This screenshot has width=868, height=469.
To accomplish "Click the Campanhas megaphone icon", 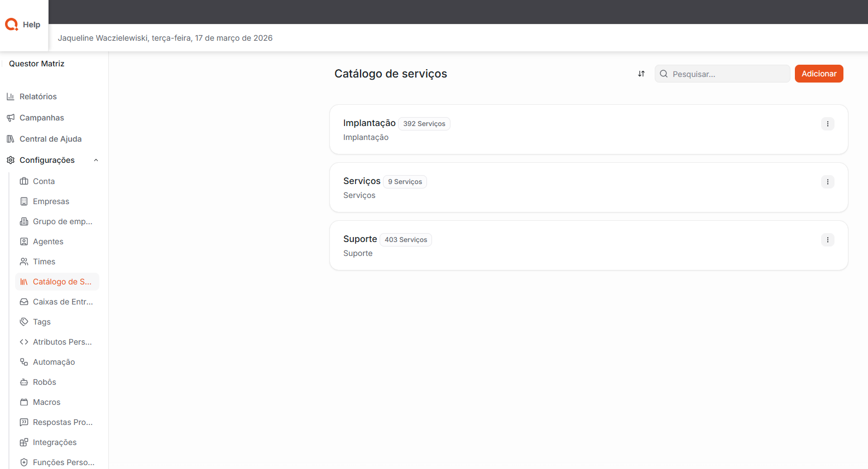I will point(11,118).
